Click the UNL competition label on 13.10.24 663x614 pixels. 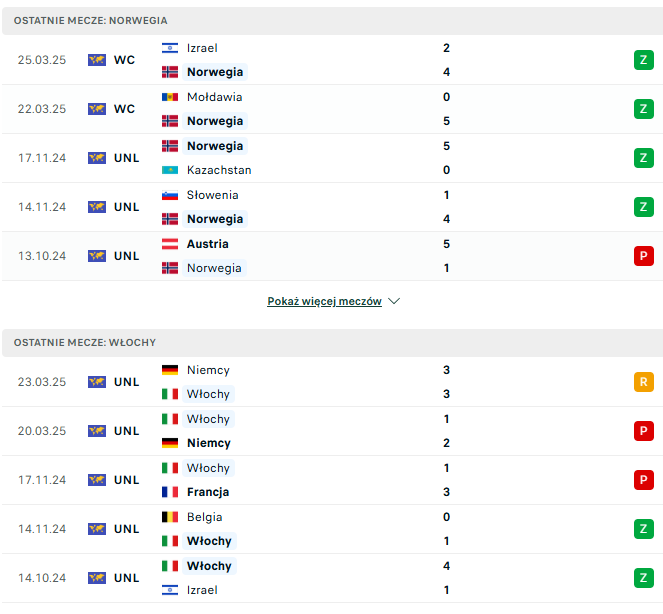[x=126, y=256]
